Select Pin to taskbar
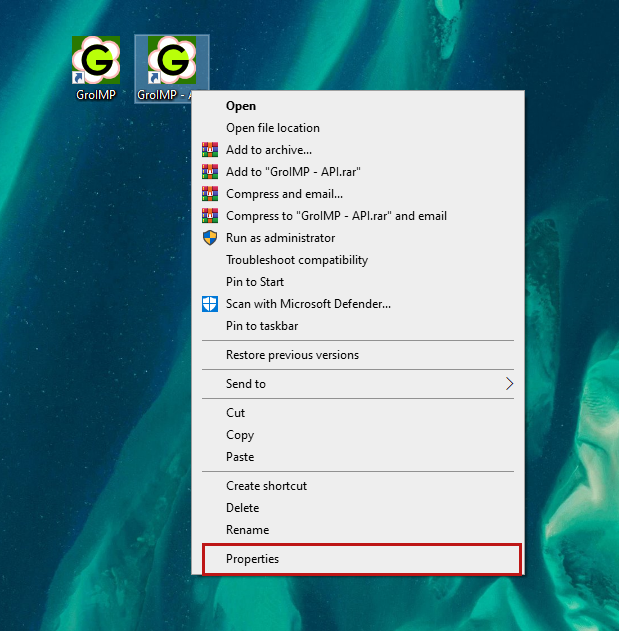This screenshot has width=619, height=631. pos(262,326)
